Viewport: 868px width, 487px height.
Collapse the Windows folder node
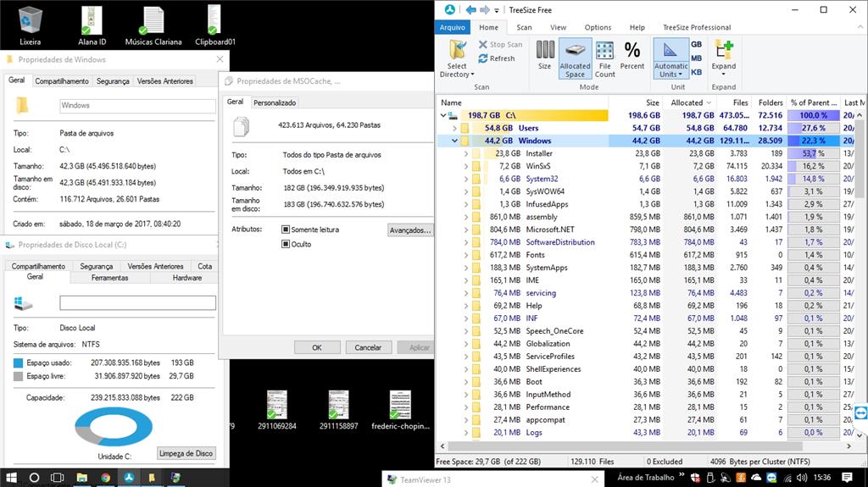coord(454,141)
